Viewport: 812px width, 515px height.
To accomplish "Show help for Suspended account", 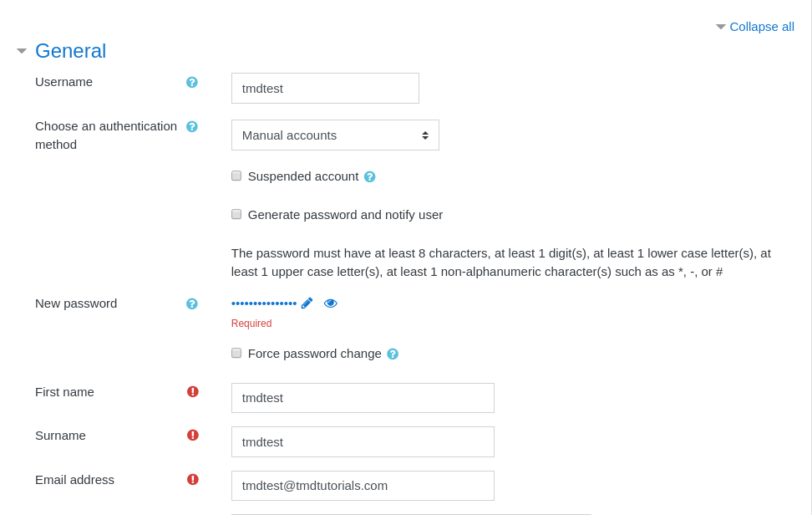I will [x=370, y=176].
